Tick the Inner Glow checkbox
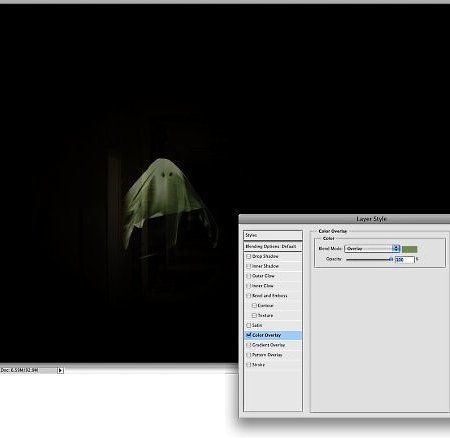 click(x=249, y=286)
